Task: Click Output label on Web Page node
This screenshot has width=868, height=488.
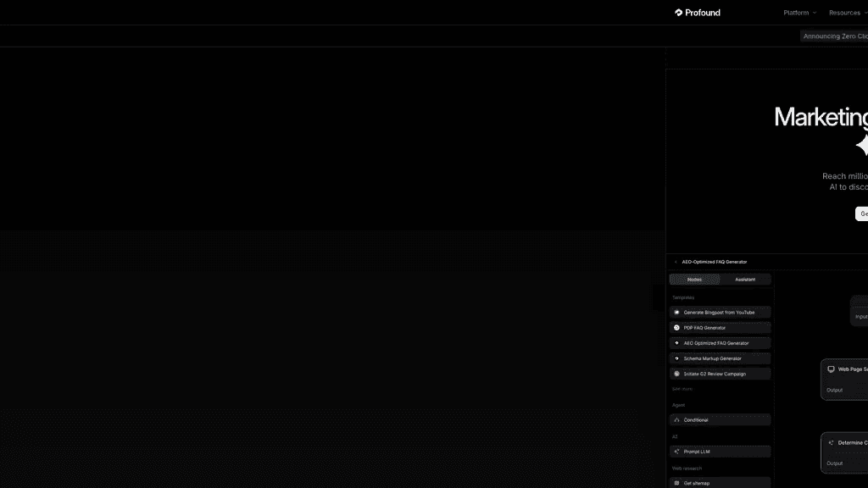Action: [835, 390]
